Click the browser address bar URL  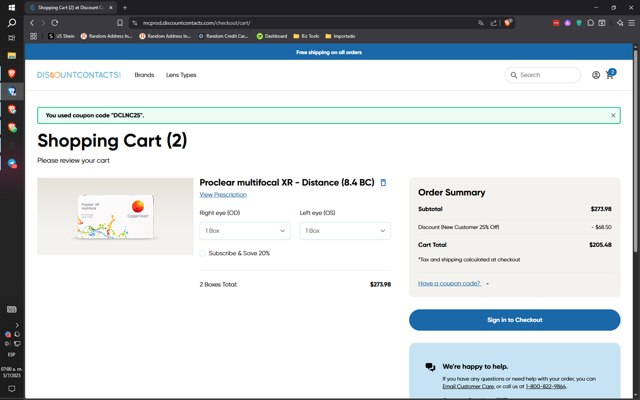click(x=196, y=23)
